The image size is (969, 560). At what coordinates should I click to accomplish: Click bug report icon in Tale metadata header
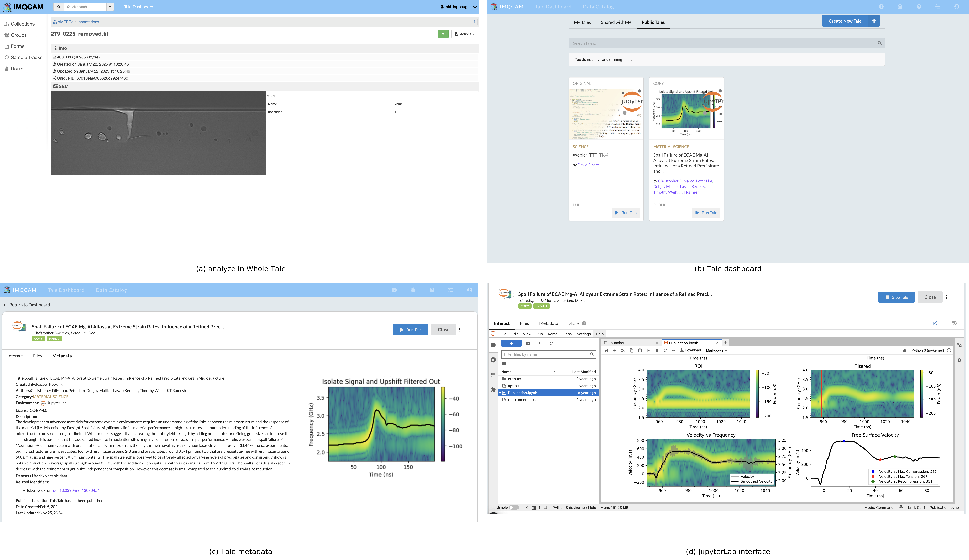pyautogui.click(x=413, y=290)
